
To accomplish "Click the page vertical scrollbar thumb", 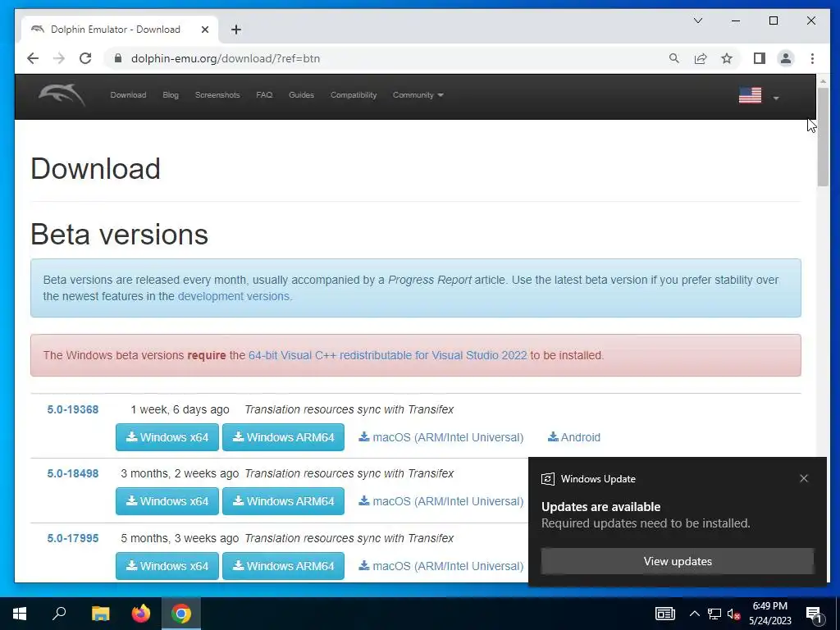I will [823, 137].
